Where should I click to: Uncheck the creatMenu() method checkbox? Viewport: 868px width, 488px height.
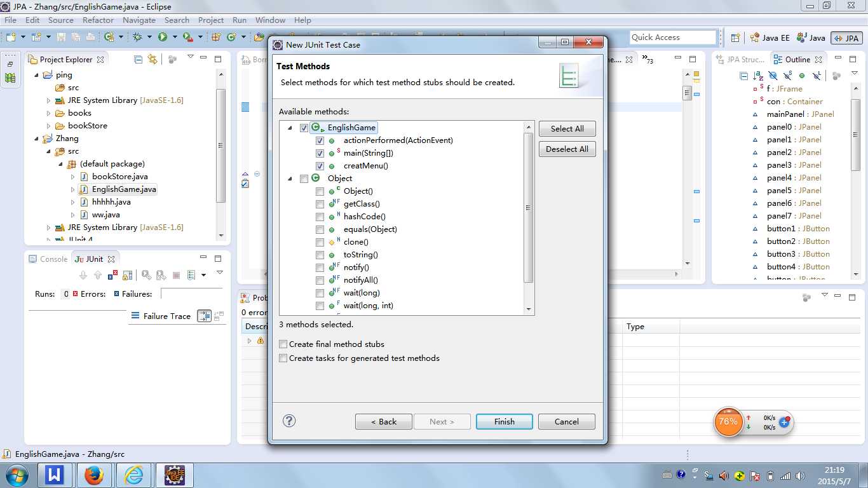320,166
